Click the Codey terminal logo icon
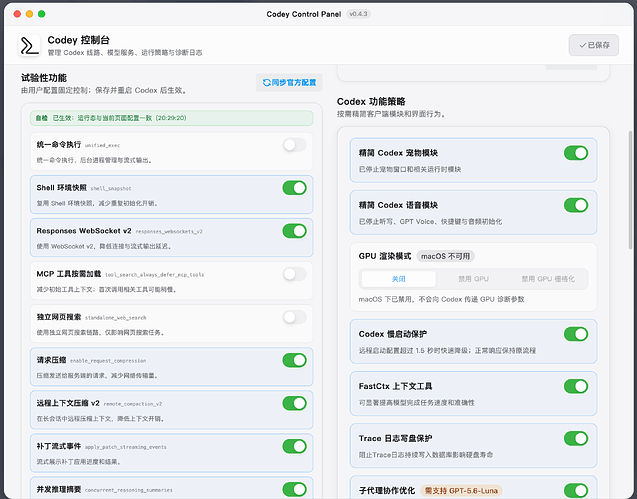The height and width of the screenshot is (499, 637). point(29,45)
